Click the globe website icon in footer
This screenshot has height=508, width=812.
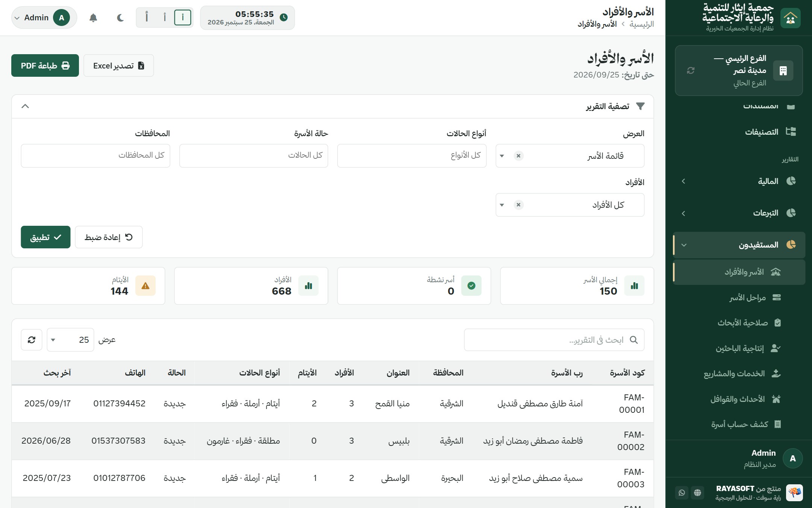697,493
